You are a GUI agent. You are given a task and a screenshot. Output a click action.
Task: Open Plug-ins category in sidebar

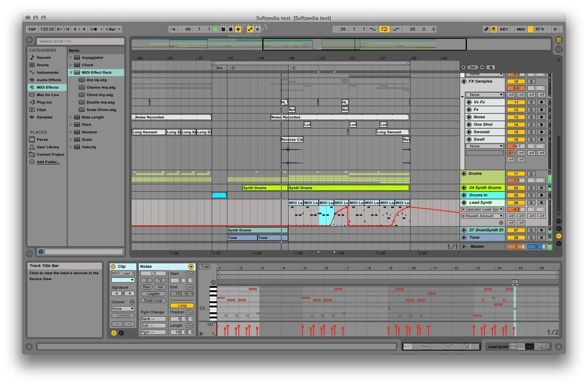(x=44, y=102)
